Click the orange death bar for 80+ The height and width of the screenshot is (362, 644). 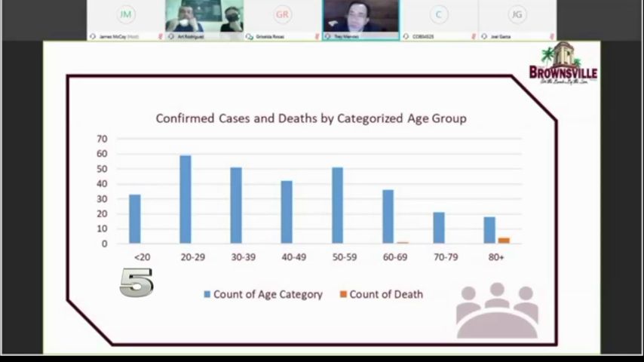[x=504, y=241]
